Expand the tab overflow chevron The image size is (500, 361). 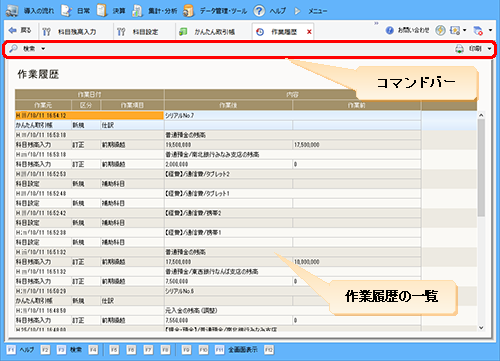[376, 23]
